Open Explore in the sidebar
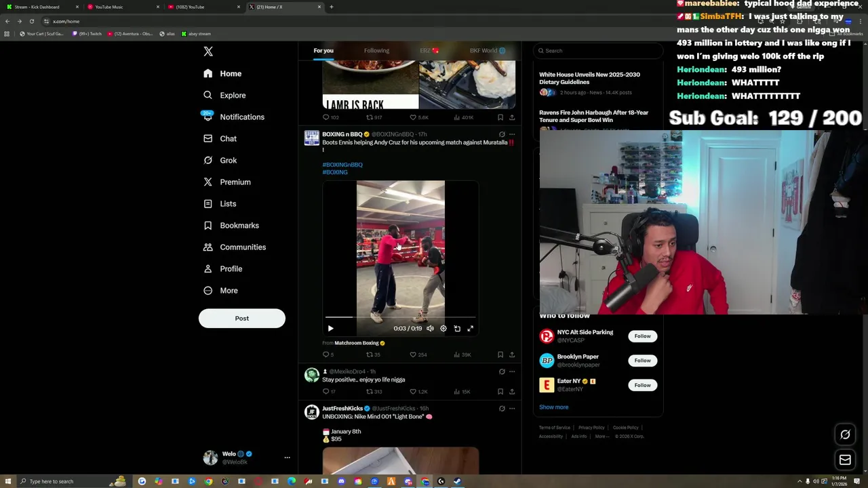The height and width of the screenshot is (488, 868). tap(224, 95)
